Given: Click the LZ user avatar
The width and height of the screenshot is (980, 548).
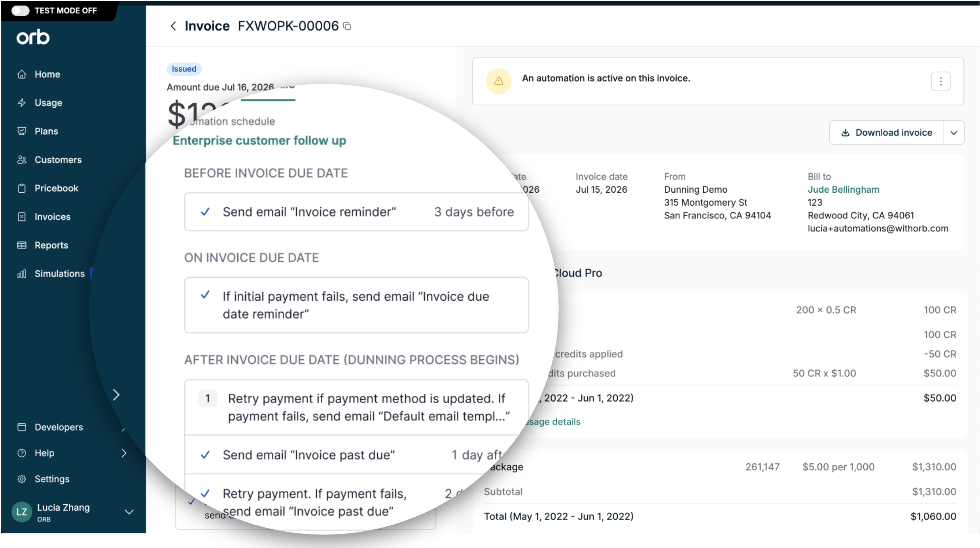Looking at the screenshot, I should point(22,512).
